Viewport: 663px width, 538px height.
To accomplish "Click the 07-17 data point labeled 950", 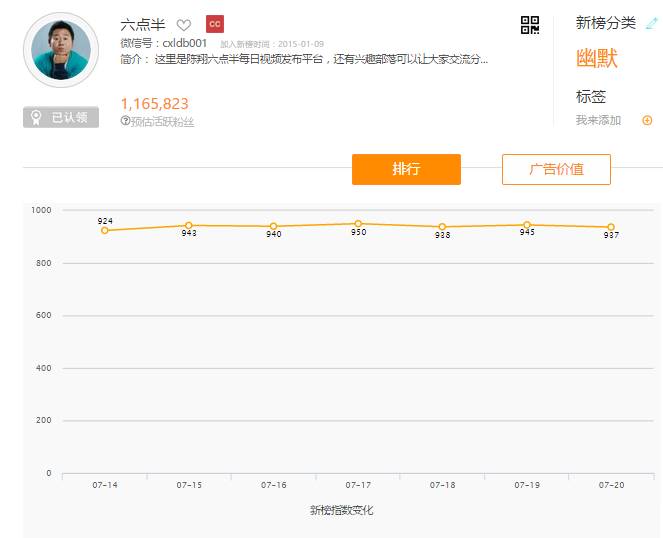I will click(x=358, y=223).
